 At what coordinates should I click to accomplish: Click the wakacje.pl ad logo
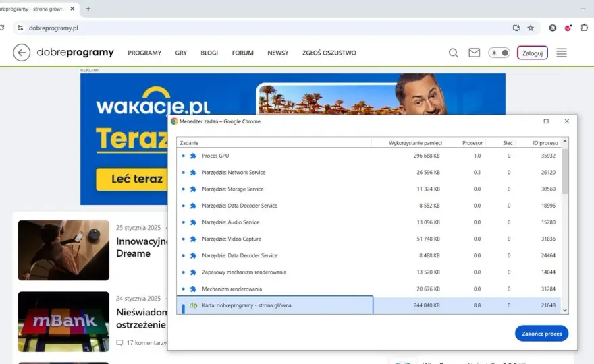[x=153, y=101]
